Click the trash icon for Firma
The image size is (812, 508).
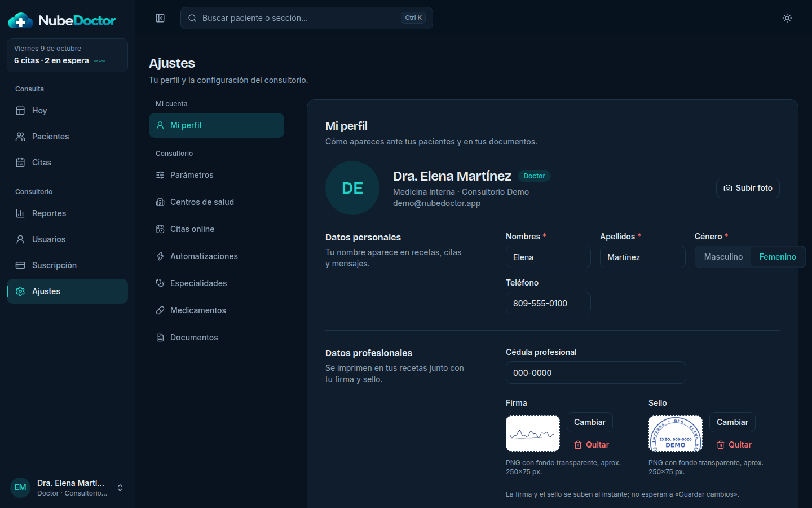(x=578, y=445)
